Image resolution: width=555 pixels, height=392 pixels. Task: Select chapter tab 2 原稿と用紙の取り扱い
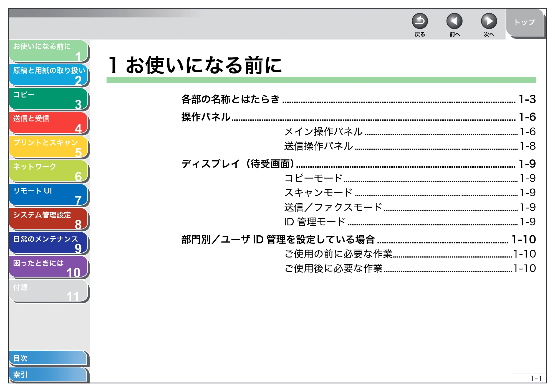pyautogui.click(x=49, y=75)
